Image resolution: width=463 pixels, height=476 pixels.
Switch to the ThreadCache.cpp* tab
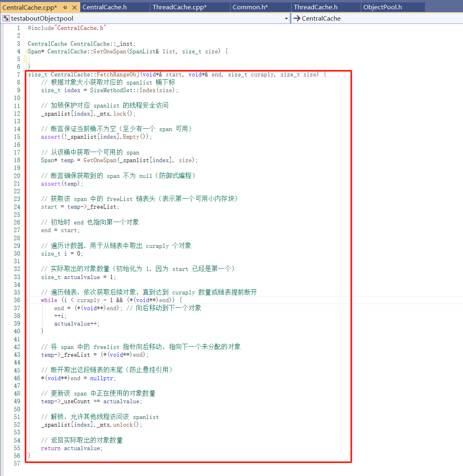click(x=180, y=7)
